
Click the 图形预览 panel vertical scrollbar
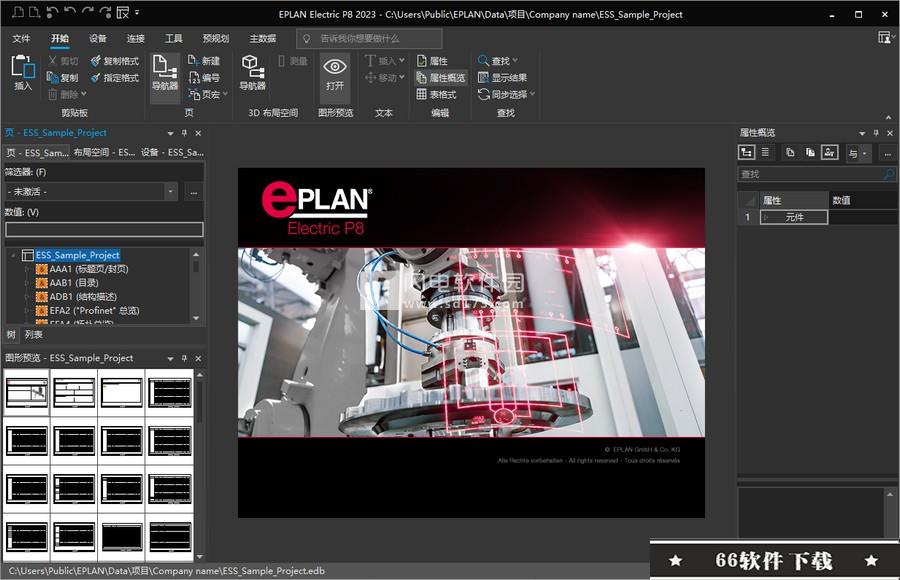pos(199,466)
